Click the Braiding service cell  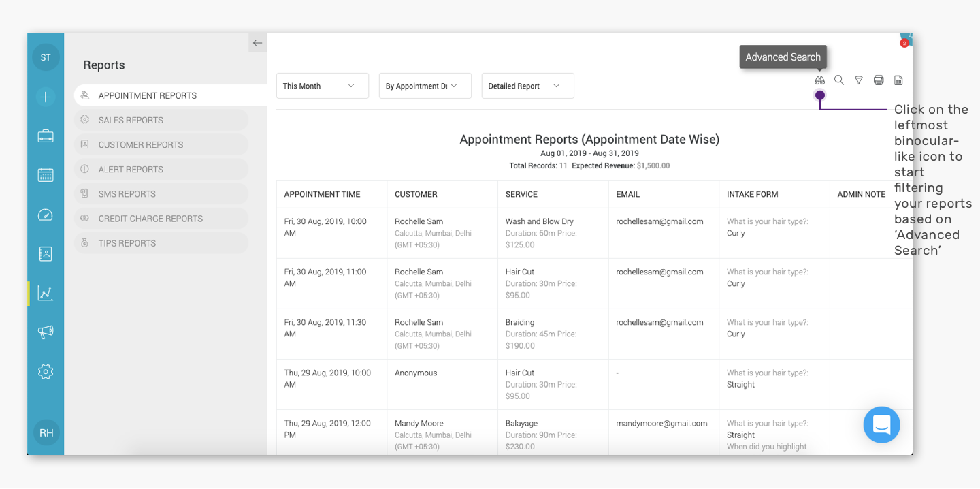coord(520,322)
